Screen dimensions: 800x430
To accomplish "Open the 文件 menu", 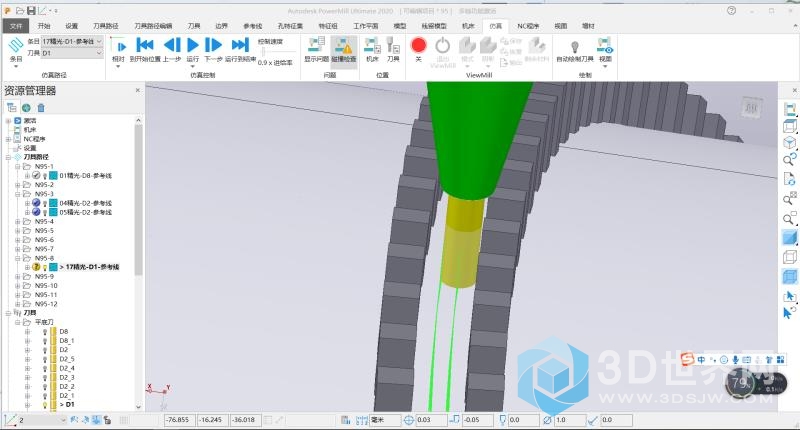I will 16,26.
